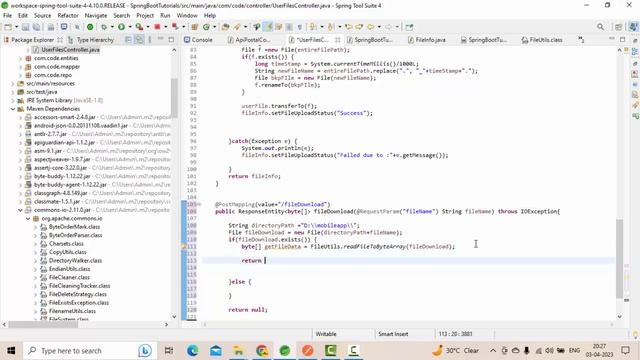This screenshot has width=640, height=360.
Task: Click the Open Perspective icon
Action: tap(618, 27)
